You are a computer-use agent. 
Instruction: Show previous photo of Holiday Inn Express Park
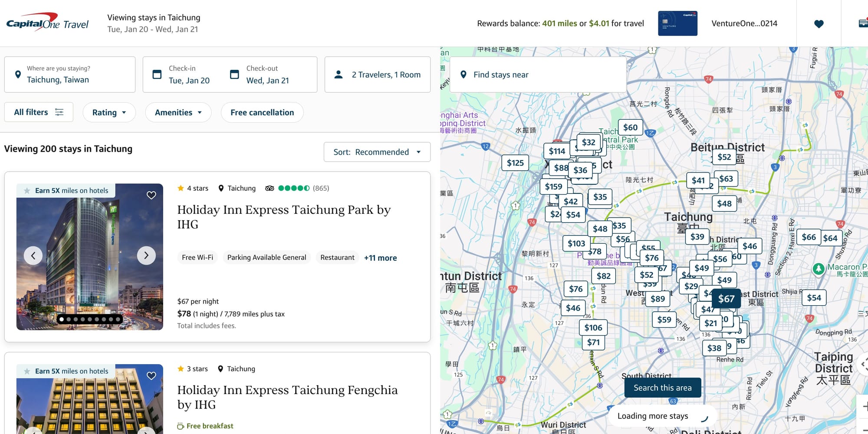pos(33,256)
